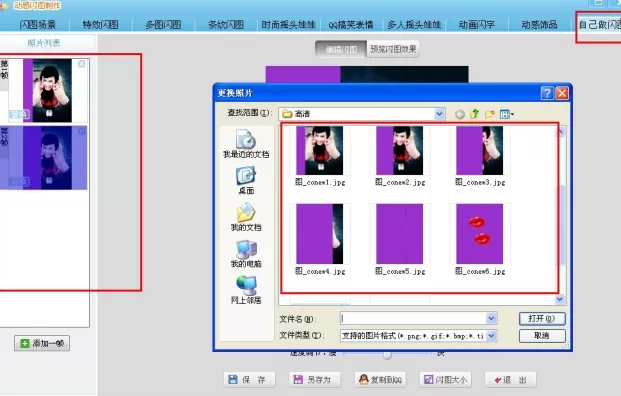Image resolution: width=621 pixels, height=396 pixels.
Task: Click the floppy disk icon on 保存
Action: click(x=233, y=379)
